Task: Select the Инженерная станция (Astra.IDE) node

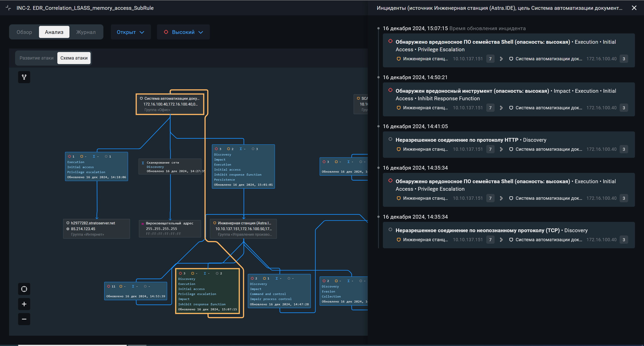Action: click(243, 228)
